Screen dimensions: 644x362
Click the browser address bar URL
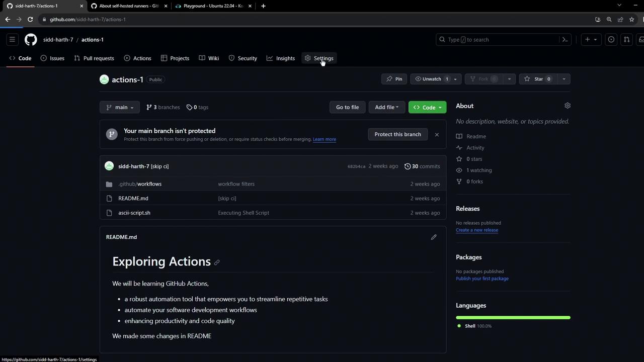coord(88,19)
